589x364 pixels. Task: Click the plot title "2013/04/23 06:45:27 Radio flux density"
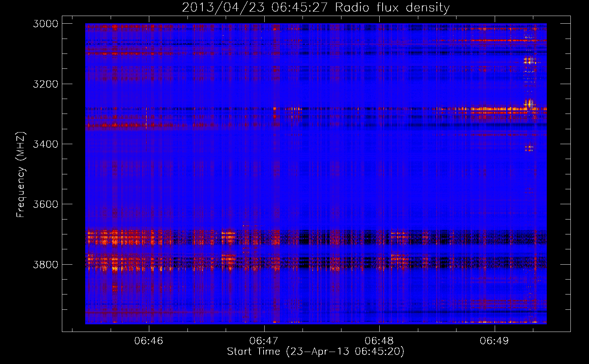point(316,7)
